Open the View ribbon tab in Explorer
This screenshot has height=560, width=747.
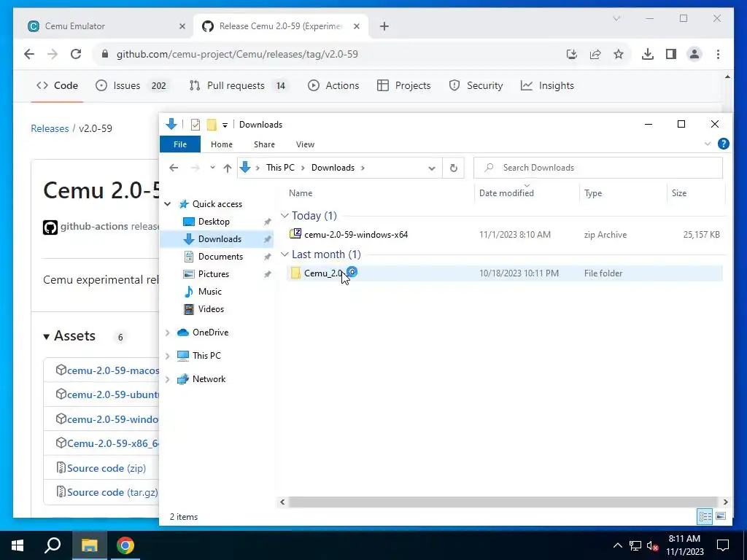coord(305,144)
